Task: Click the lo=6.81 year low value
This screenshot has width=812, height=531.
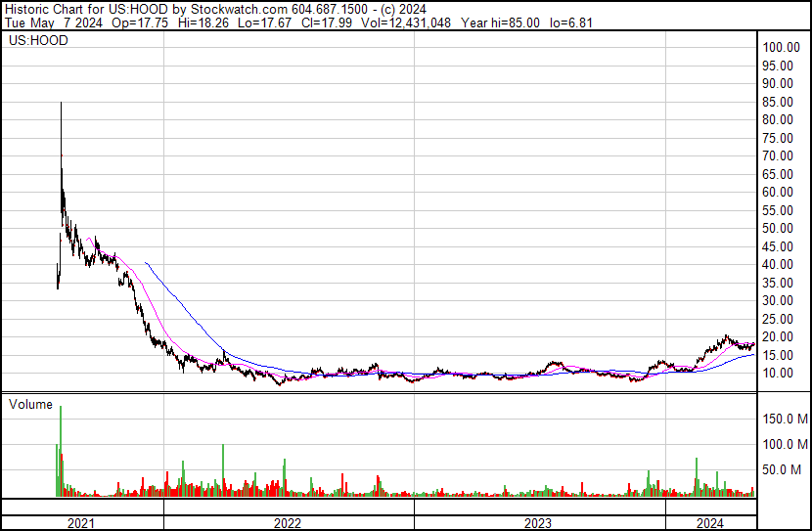Action: [571, 22]
